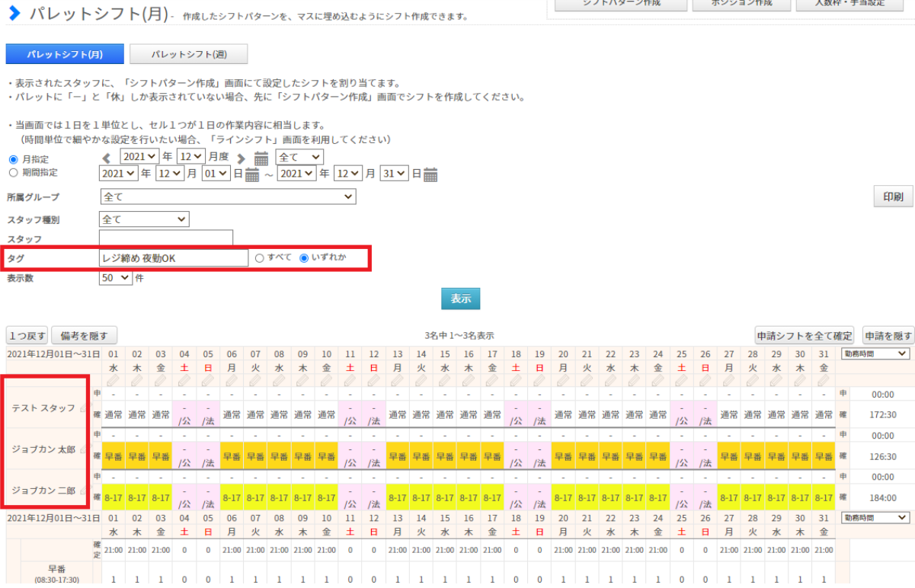
Task: Click the previous month arrow icon
Action: click(107, 158)
